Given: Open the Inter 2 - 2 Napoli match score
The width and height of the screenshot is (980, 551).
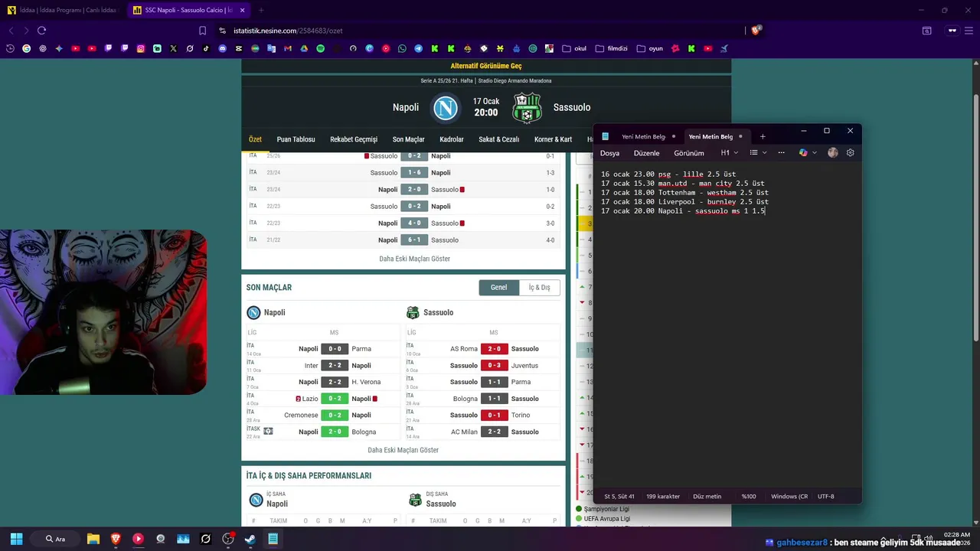Looking at the screenshot, I should (x=335, y=365).
